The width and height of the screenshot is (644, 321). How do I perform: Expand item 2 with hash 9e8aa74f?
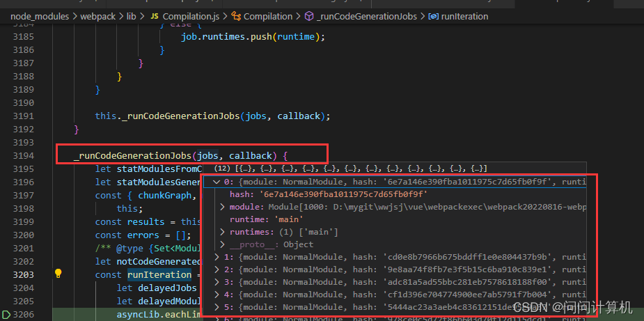pyautogui.click(x=216, y=269)
